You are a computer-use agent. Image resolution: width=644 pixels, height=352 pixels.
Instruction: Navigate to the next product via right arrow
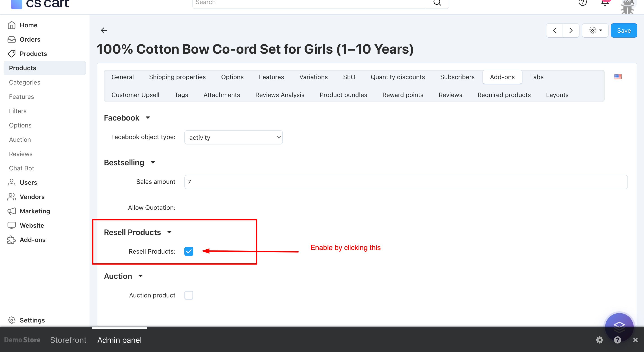571,30
